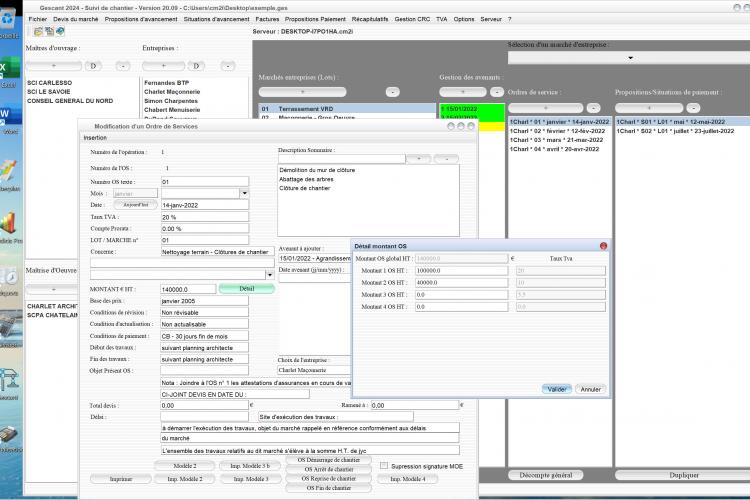Select order 1Charl * 02 * février * 12-fév-2022
This screenshot has width=750, height=500.
coord(557,131)
